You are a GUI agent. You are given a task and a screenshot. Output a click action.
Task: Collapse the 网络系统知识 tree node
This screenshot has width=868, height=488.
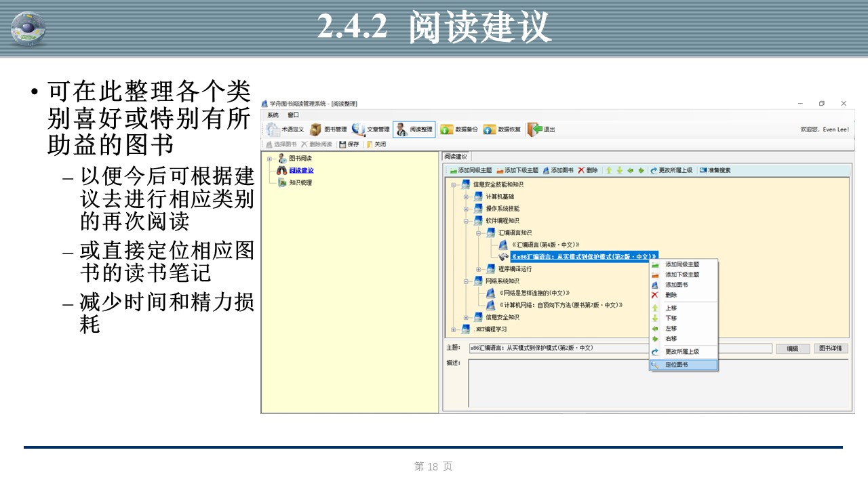click(466, 281)
